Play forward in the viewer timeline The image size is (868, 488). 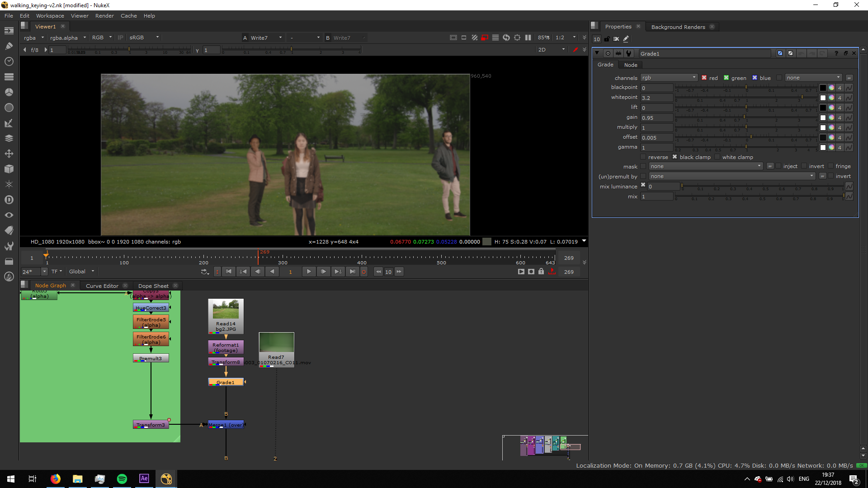[x=309, y=272]
